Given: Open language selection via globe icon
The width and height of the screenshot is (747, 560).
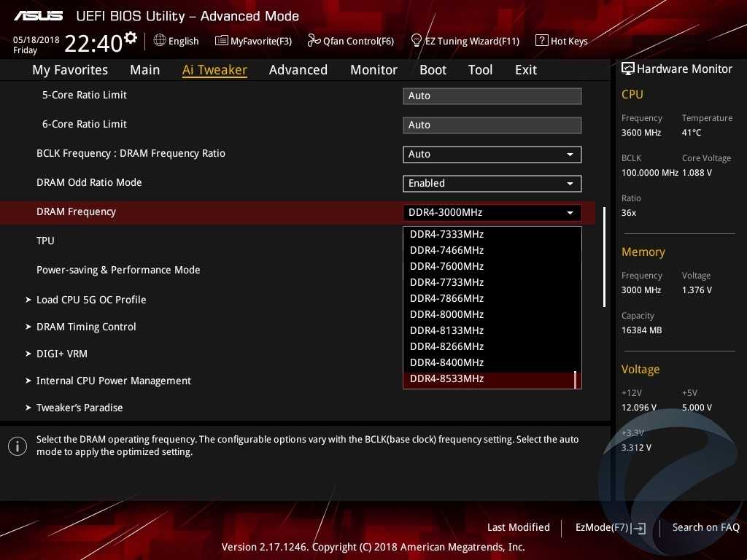Looking at the screenshot, I should (160, 41).
